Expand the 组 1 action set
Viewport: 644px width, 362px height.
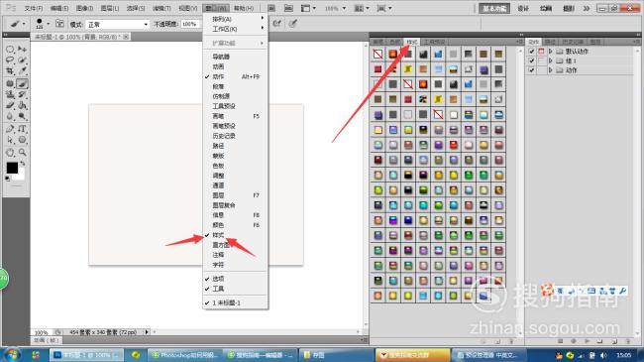coord(551,60)
